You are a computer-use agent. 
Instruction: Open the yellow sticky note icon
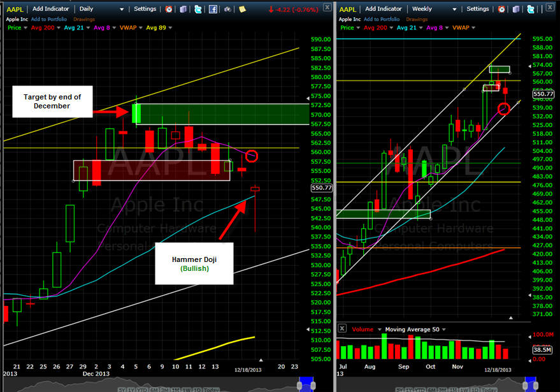click(x=243, y=10)
